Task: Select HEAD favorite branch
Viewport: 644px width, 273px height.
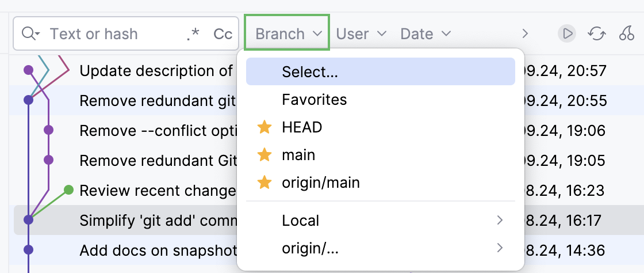Action: pyautogui.click(x=302, y=127)
